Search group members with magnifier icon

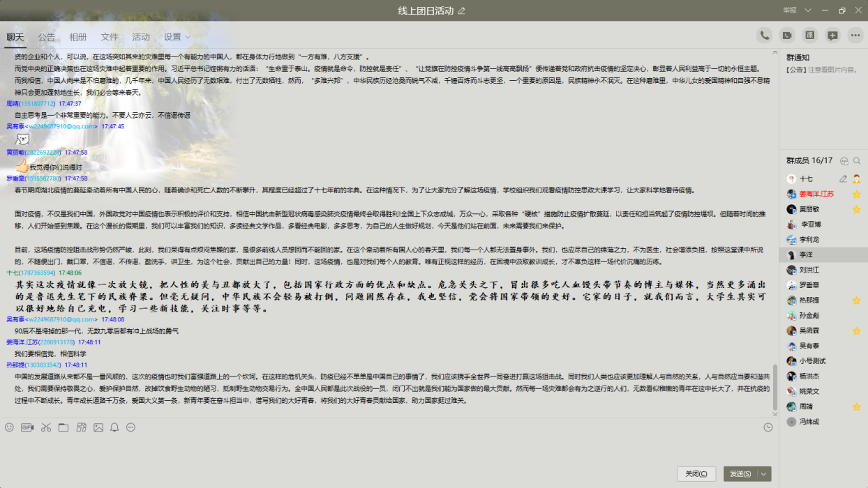tap(857, 160)
